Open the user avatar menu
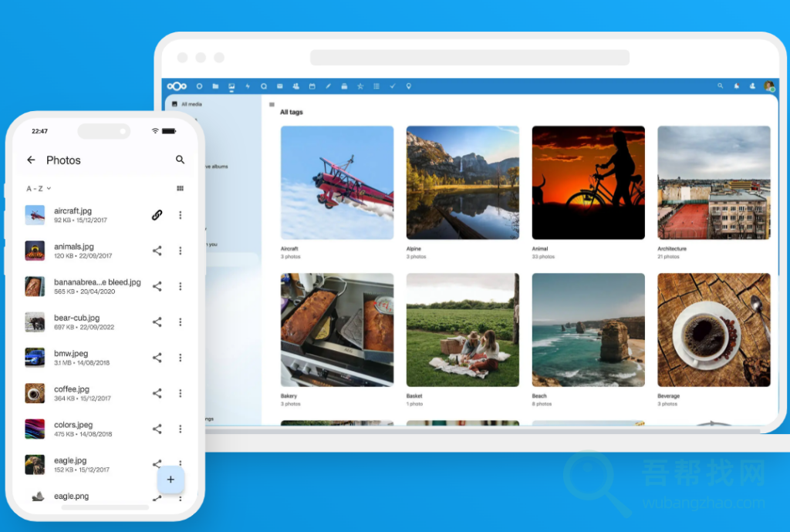Image resolution: width=790 pixels, height=532 pixels. 768,86
